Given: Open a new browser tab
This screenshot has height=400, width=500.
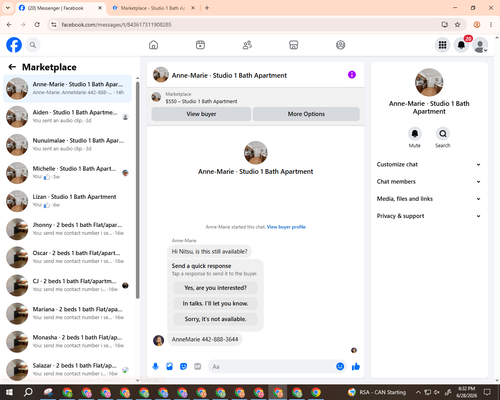Looking at the screenshot, I should pyautogui.click(x=207, y=8).
